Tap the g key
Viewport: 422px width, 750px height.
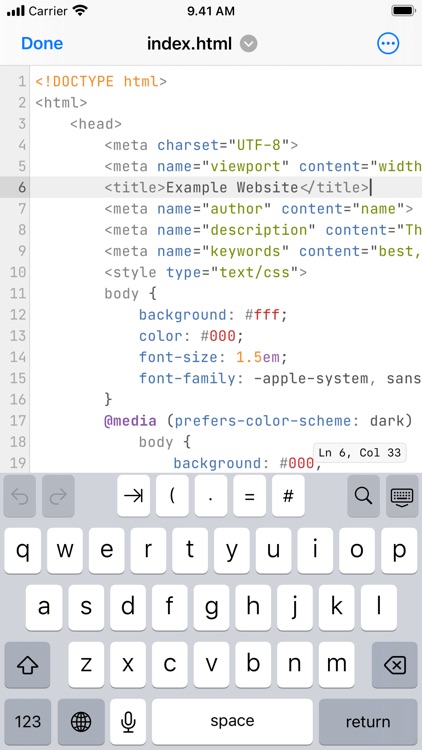[x=211, y=607]
